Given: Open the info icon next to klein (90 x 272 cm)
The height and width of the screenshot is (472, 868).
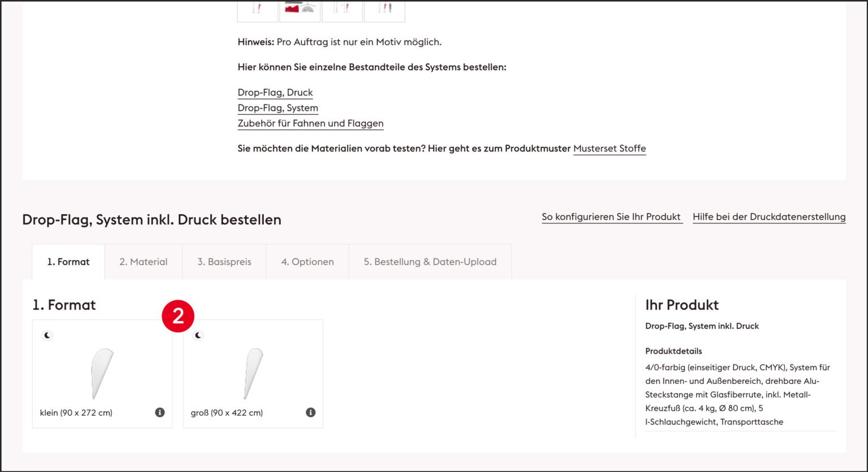Looking at the screenshot, I should 159,412.
